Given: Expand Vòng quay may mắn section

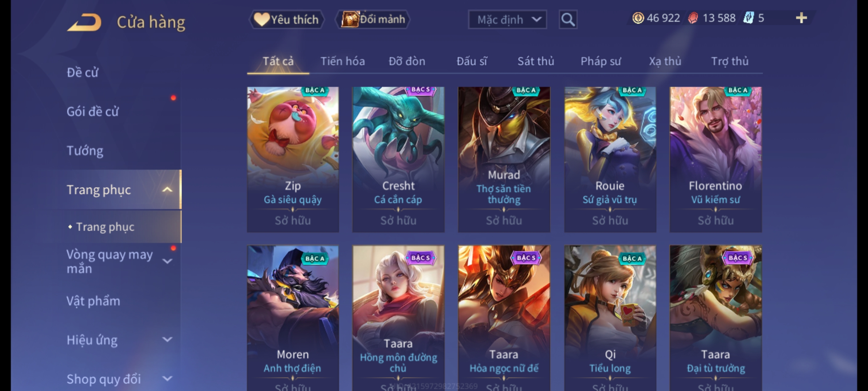Looking at the screenshot, I should [167, 261].
